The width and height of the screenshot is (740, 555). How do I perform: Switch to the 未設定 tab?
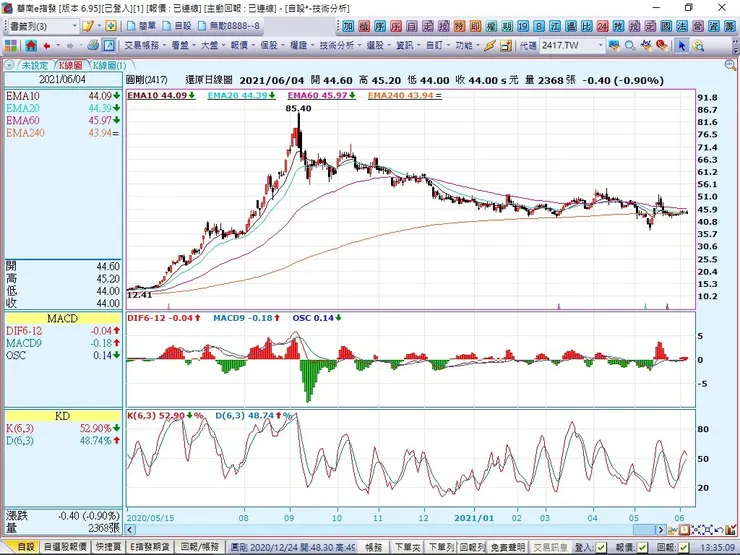[x=34, y=65]
